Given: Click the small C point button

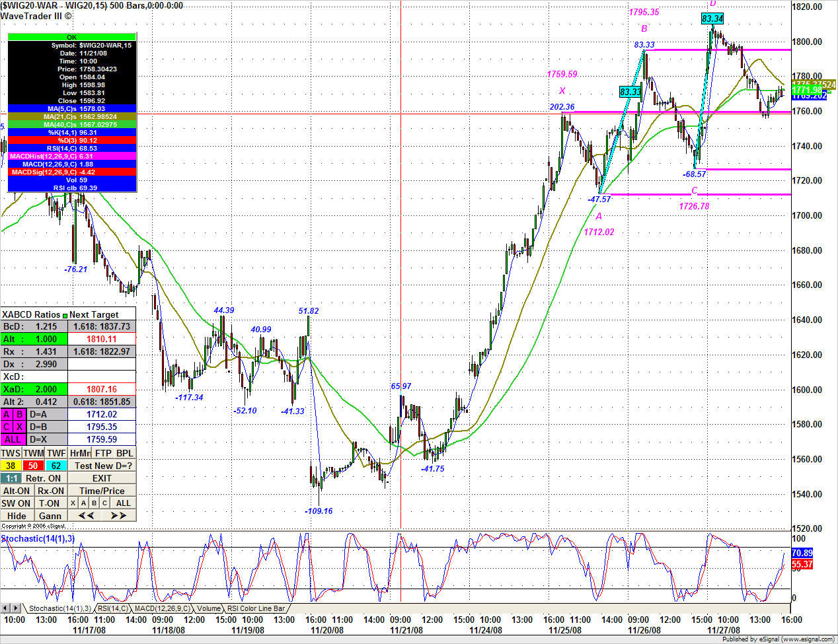Looking at the screenshot, I should [105, 503].
